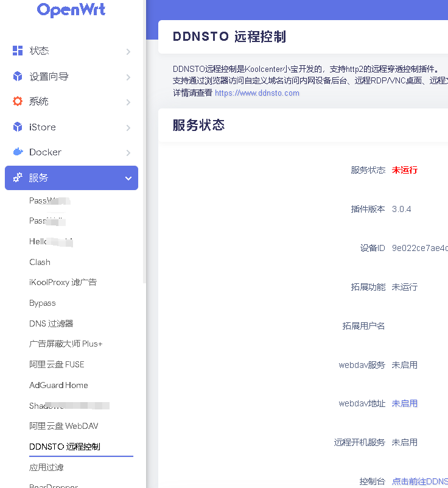Open the www.ddnsto.com link
Image resolution: width=448 pixels, height=488 pixels.
pyautogui.click(x=257, y=93)
